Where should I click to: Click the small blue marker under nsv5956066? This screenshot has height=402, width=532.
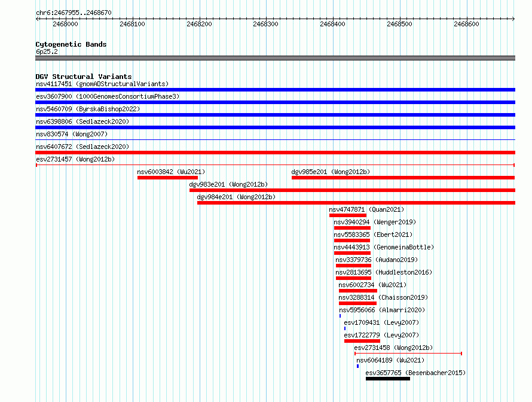340,316
